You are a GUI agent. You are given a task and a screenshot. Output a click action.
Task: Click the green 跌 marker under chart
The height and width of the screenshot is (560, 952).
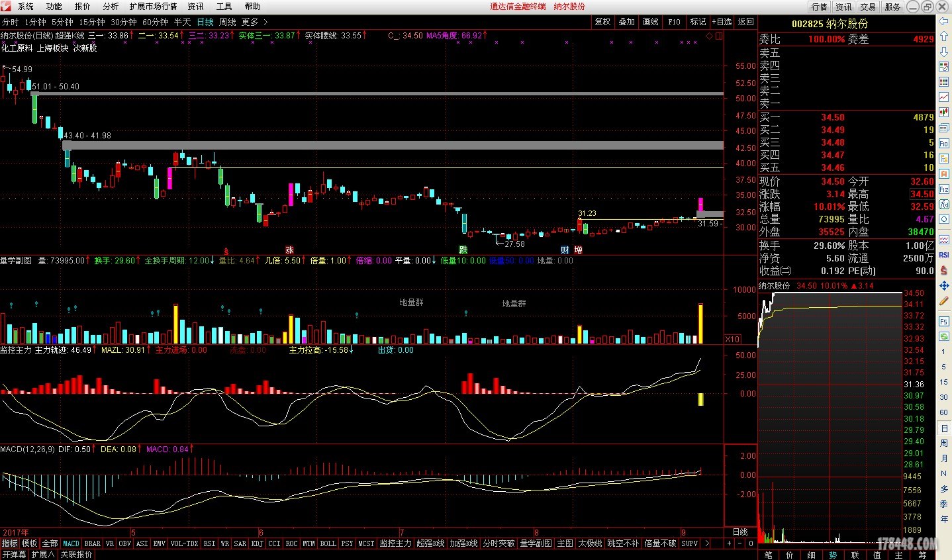click(x=463, y=250)
